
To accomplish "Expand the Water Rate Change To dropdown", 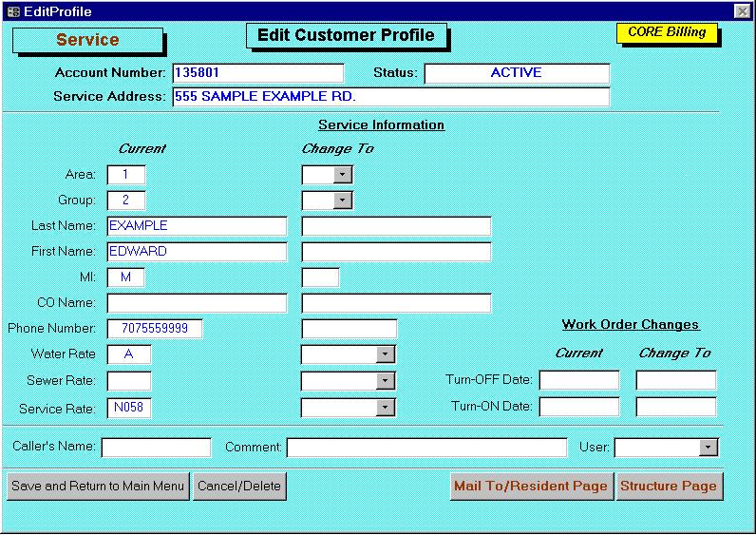I will coord(385,354).
